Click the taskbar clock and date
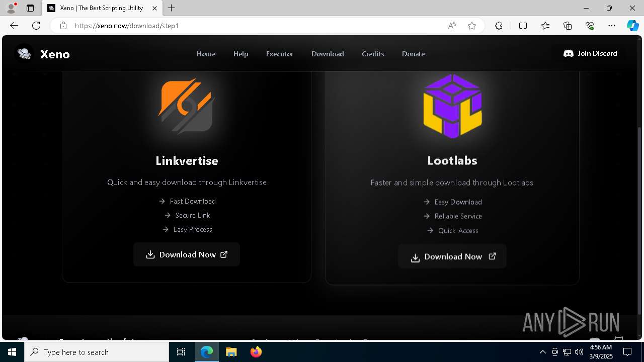The height and width of the screenshot is (362, 644). tap(601, 352)
